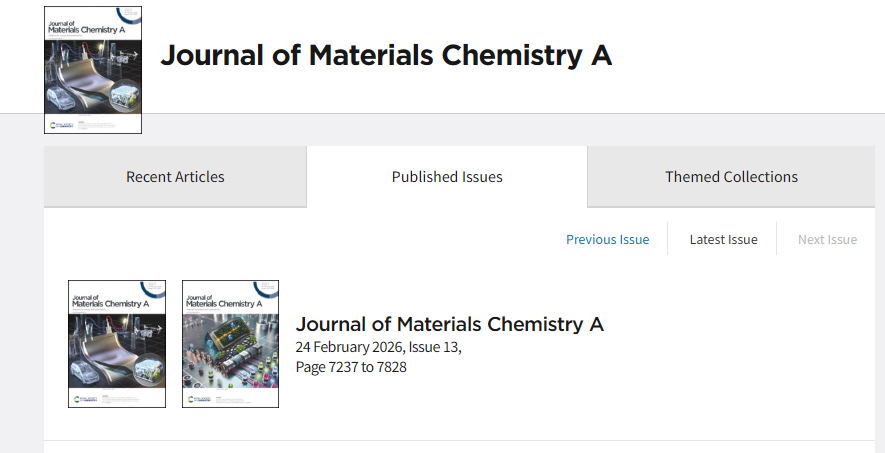Click the car illustration on the Issue 13 front cover
885x453 pixels.
[84, 372]
